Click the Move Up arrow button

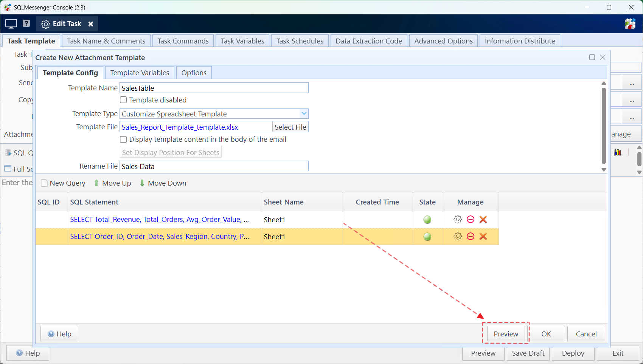tap(112, 183)
